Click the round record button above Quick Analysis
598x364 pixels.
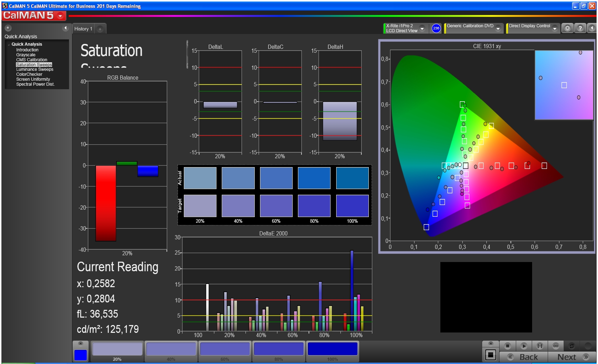pyautogui.click(x=8, y=28)
